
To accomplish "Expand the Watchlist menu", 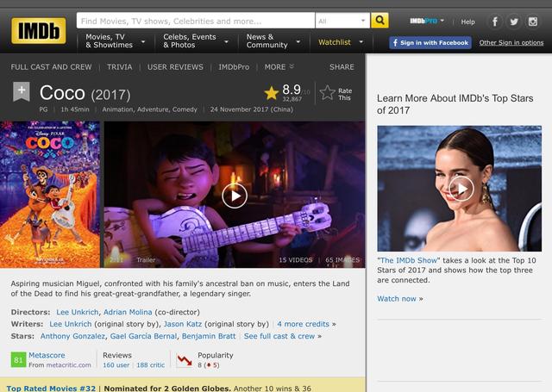I will (x=341, y=42).
